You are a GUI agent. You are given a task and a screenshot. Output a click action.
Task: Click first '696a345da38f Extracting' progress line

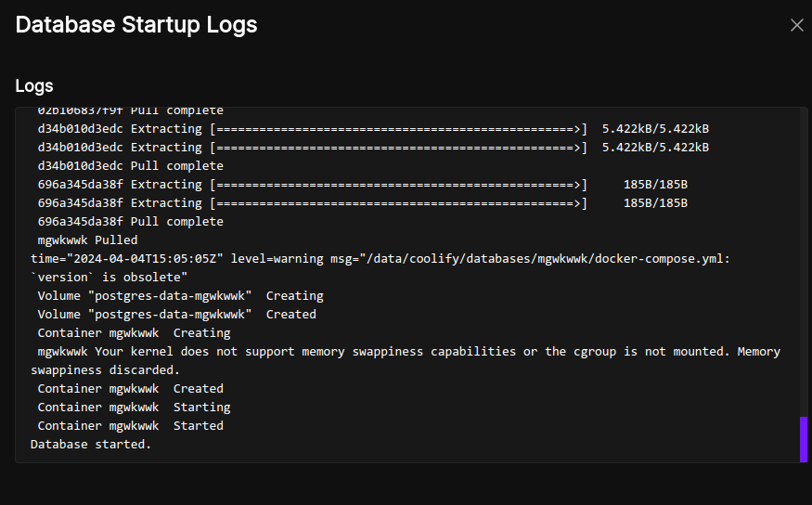(x=363, y=185)
